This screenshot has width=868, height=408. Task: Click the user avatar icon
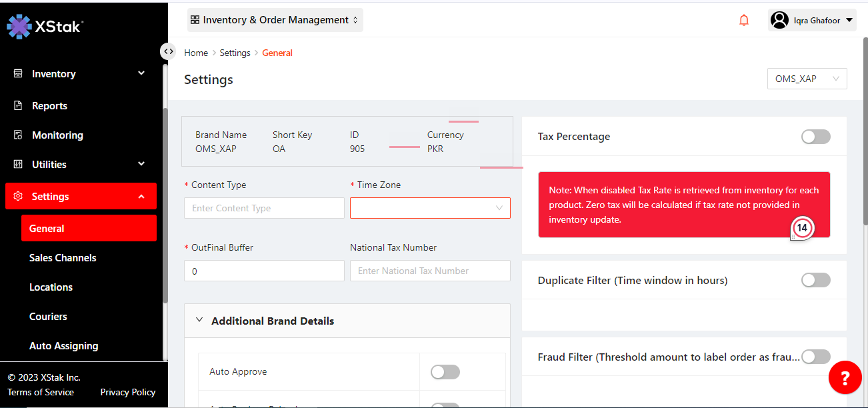point(779,20)
